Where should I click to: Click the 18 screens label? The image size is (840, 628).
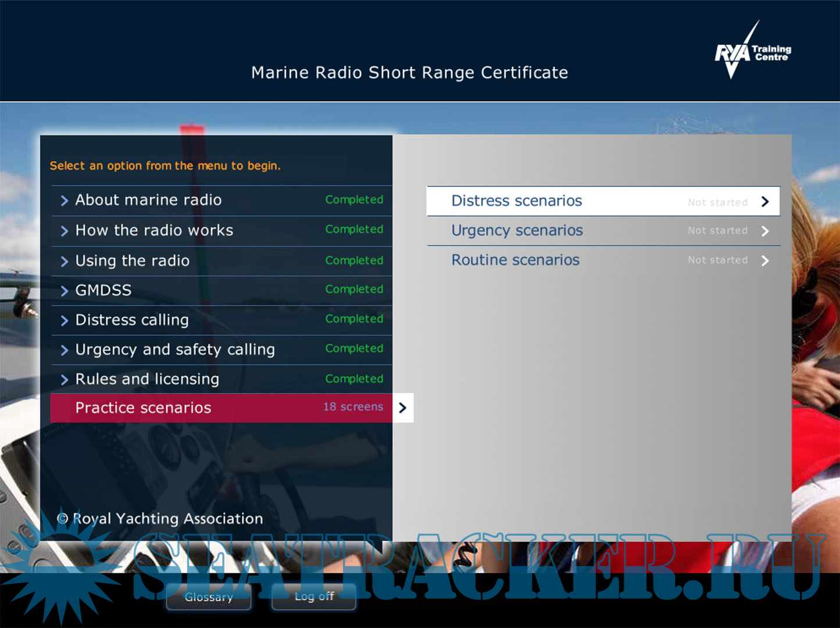click(x=353, y=407)
